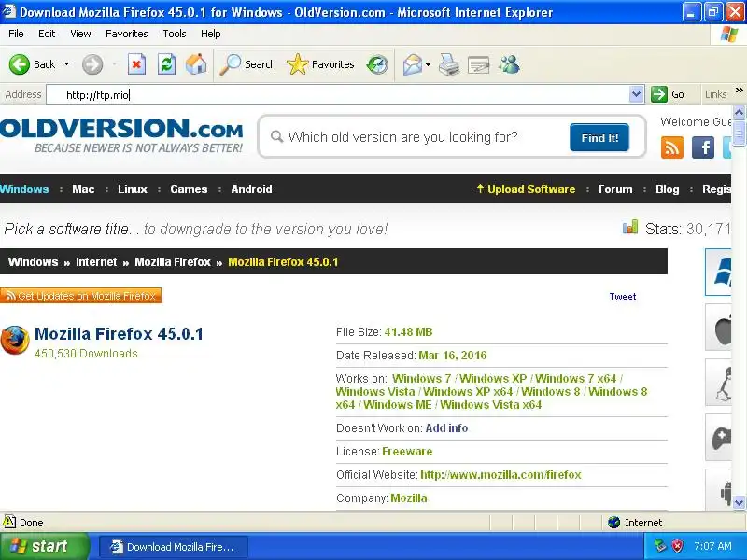Screen dimensions: 747x560
Task: Go to the Home page icon
Action: pos(196,64)
